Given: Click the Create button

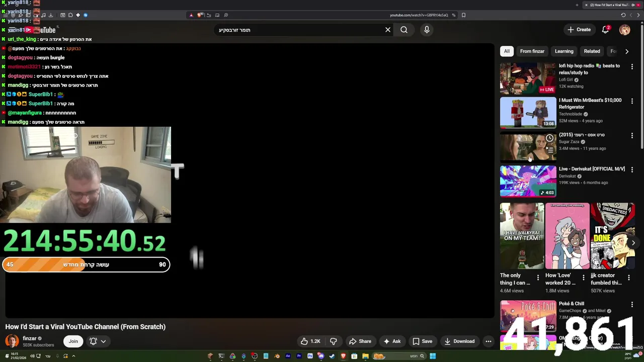Looking at the screenshot, I should [579, 30].
